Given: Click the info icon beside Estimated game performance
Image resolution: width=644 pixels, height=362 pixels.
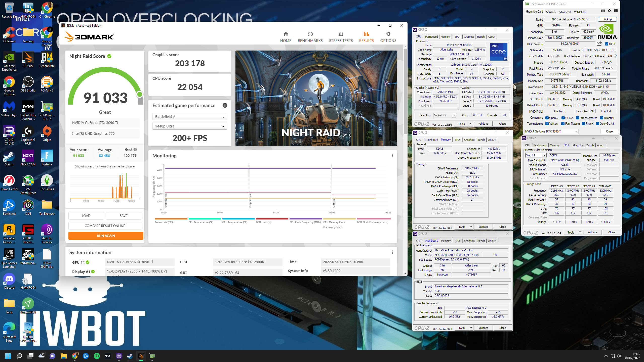Looking at the screenshot, I should click(225, 106).
